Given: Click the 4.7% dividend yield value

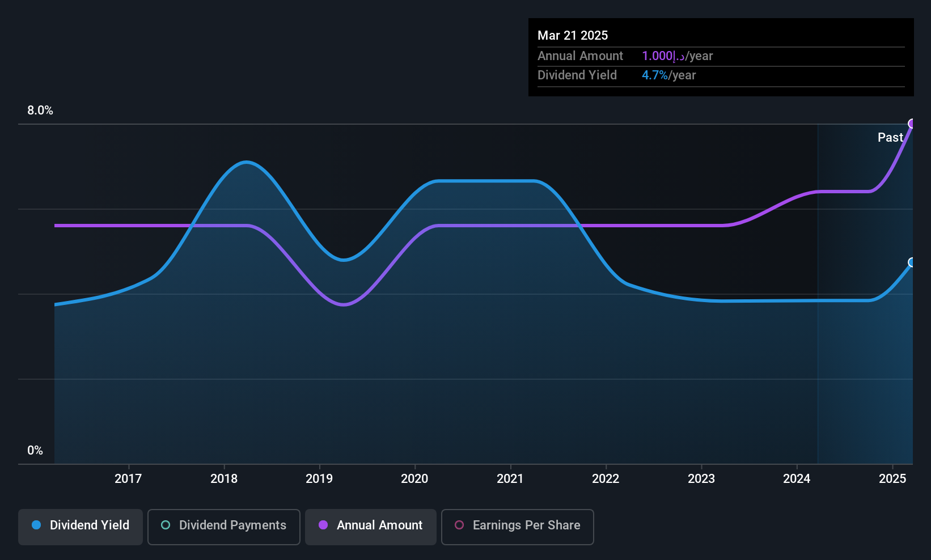Looking at the screenshot, I should 655,75.
